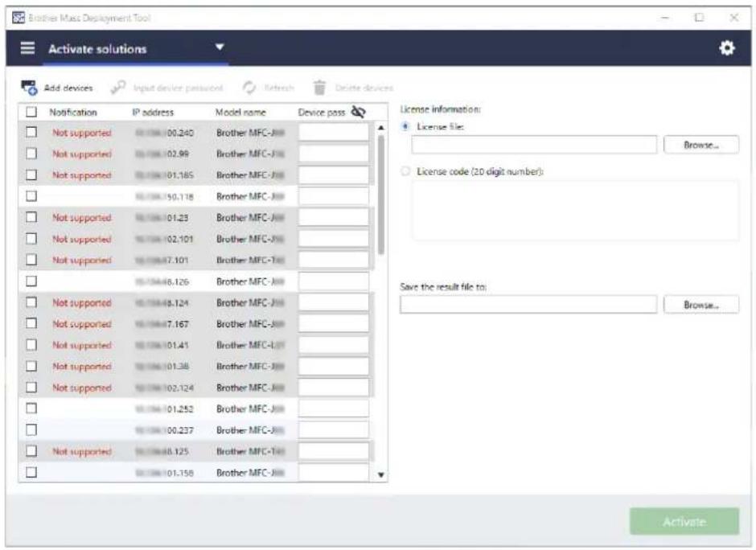Click scroll up arrow of device list
756x550 pixels.
pyautogui.click(x=381, y=128)
